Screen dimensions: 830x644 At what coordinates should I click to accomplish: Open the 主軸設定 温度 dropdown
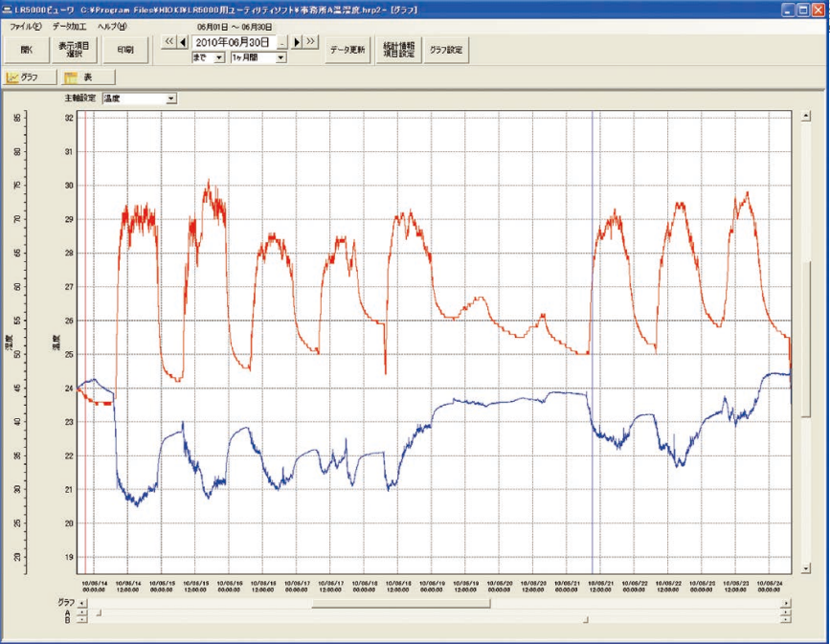(x=171, y=98)
